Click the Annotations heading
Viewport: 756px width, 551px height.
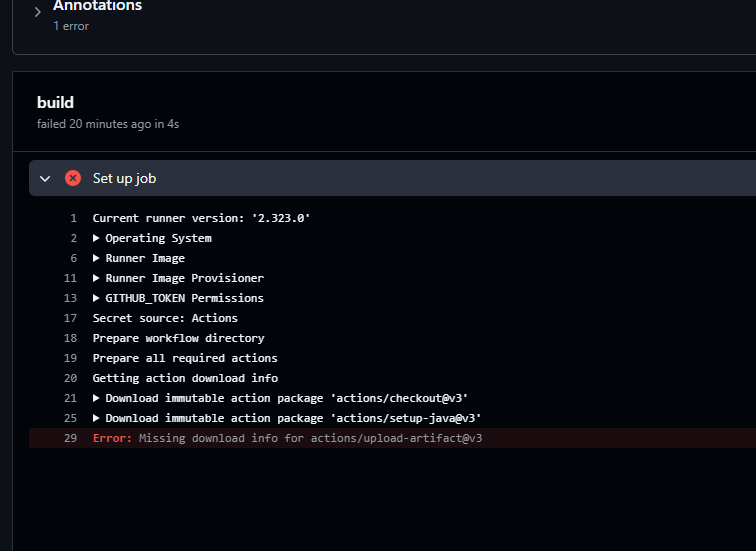coord(97,6)
